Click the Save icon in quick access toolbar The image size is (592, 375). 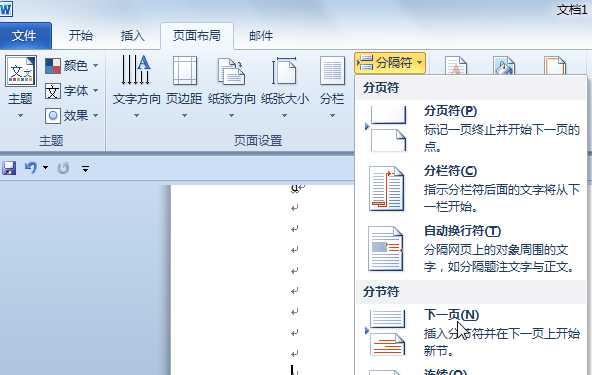pos(9,168)
